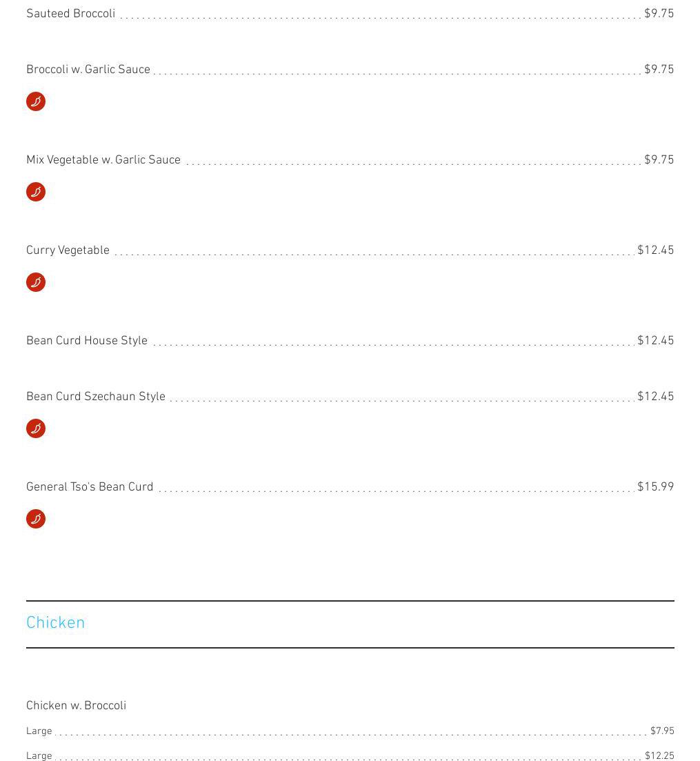Click the $15.99 General Tso's price

click(x=655, y=487)
